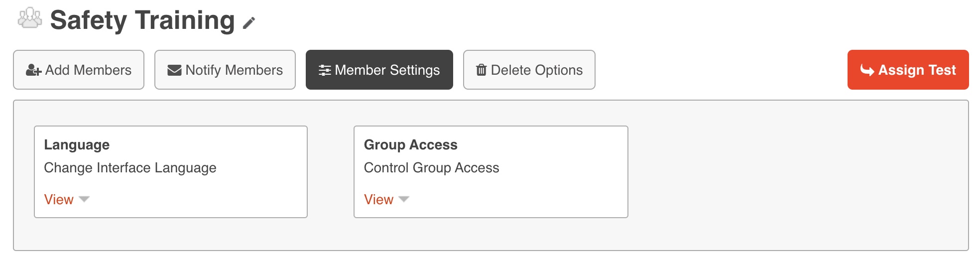This screenshot has width=980, height=260.
Task: Click the pencil edit icon beside Safety Training
Action: pyautogui.click(x=249, y=23)
